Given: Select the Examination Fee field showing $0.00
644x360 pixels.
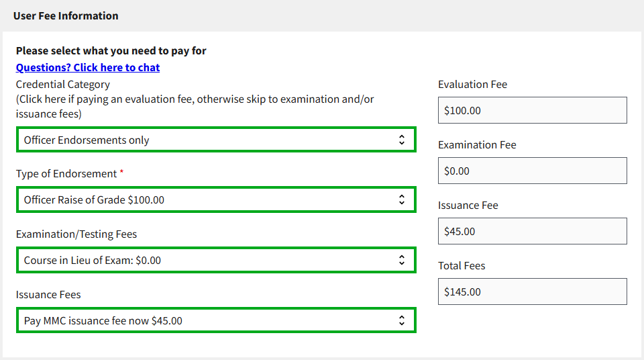Looking at the screenshot, I should click(532, 171).
